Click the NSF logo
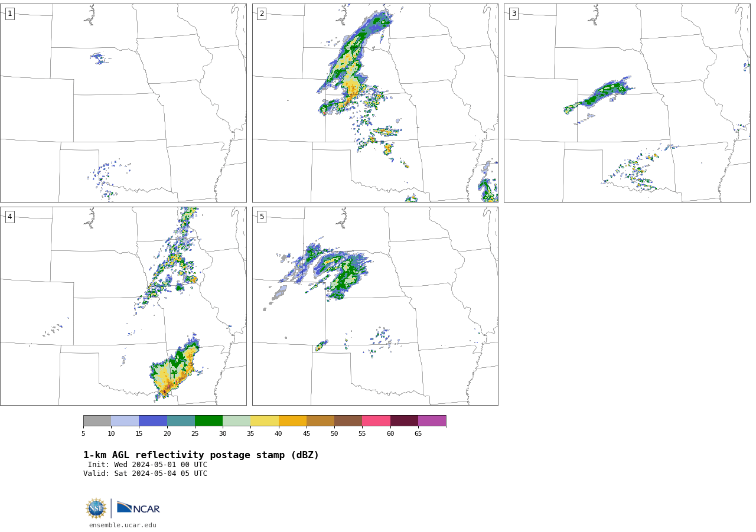Screen dimensions: 756x532 pos(96,508)
